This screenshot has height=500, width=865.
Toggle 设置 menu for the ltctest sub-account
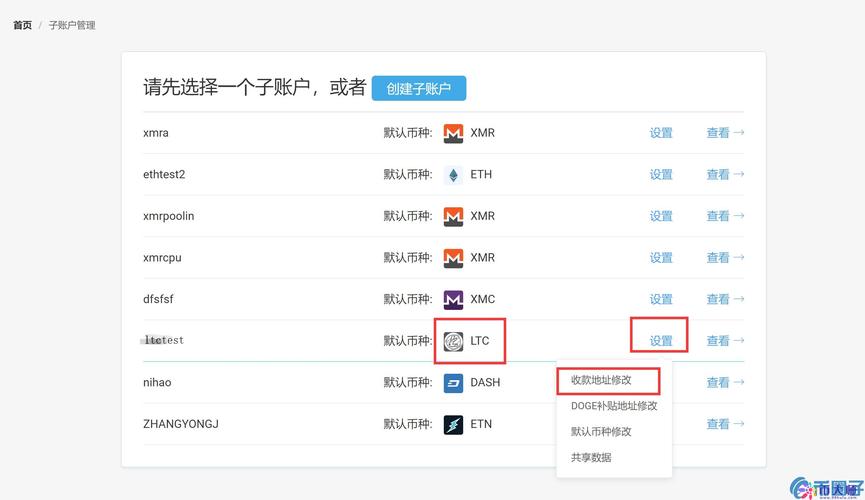(661, 341)
